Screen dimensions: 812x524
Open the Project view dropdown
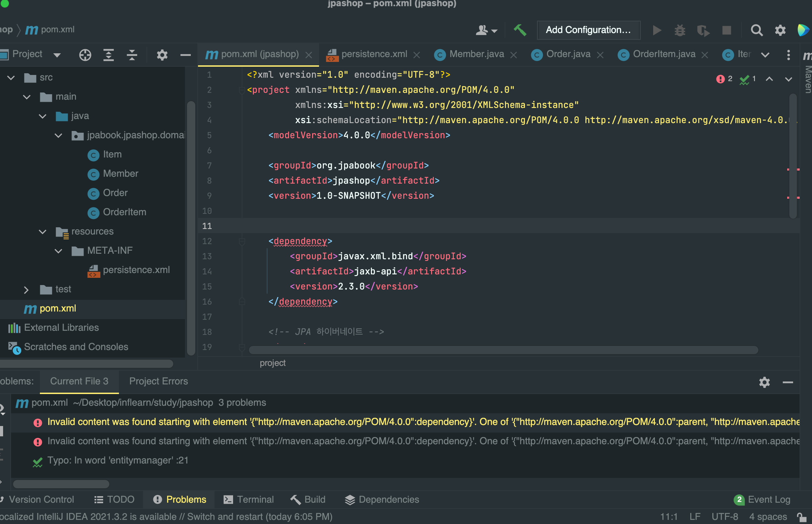pyautogui.click(x=57, y=55)
